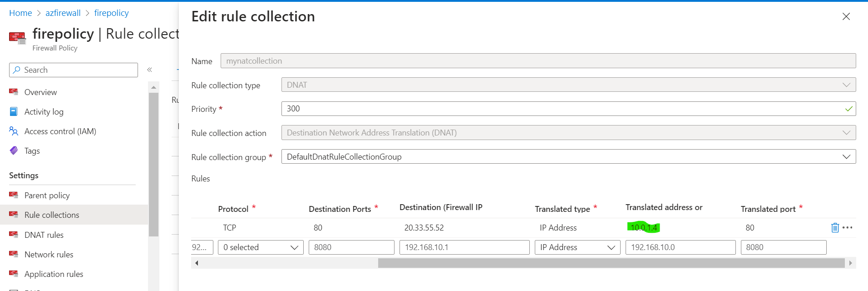Screen dimensions: 868x291
Task: Click the Overview firewall icon
Action: (x=14, y=92)
